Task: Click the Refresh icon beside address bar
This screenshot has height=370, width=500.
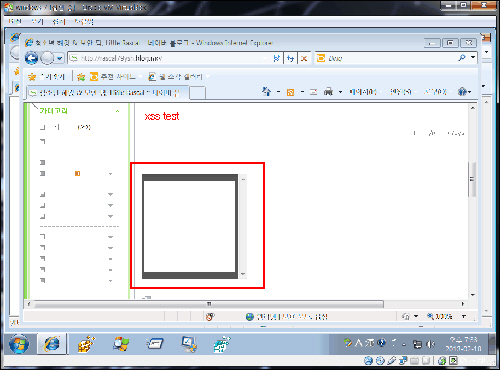Action: click(x=290, y=59)
